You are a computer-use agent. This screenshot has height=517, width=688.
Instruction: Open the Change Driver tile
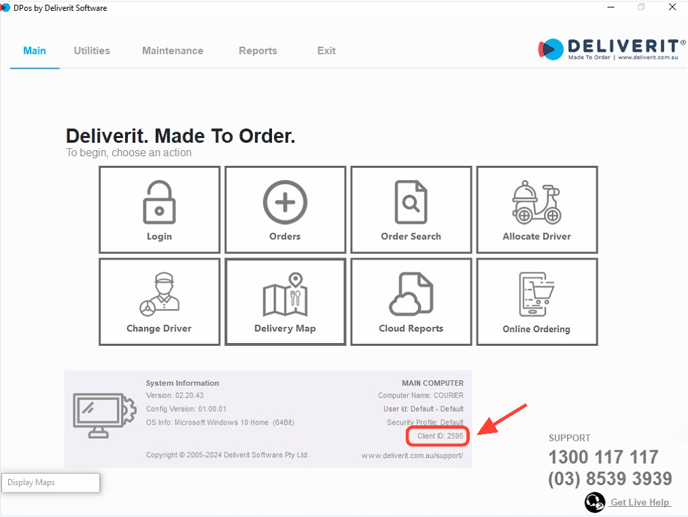[159, 302]
